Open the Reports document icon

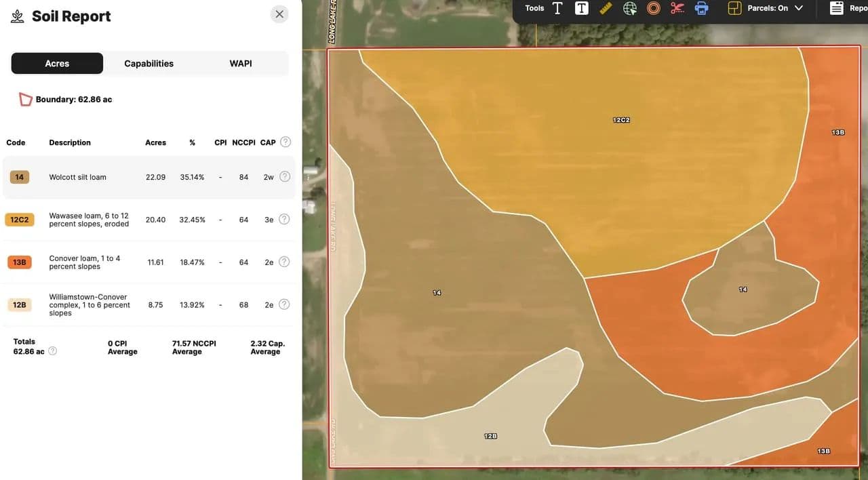pos(837,8)
